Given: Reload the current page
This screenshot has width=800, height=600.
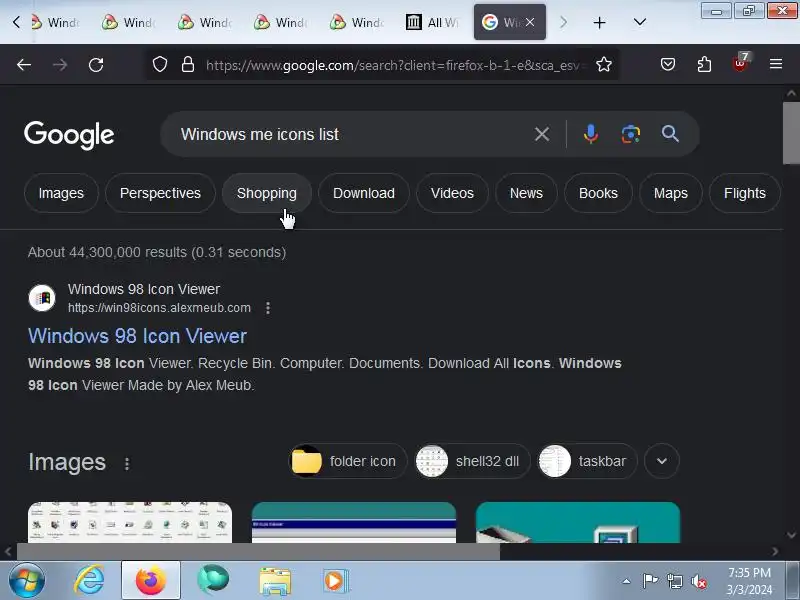Looking at the screenshot, I should coord(96,65).
